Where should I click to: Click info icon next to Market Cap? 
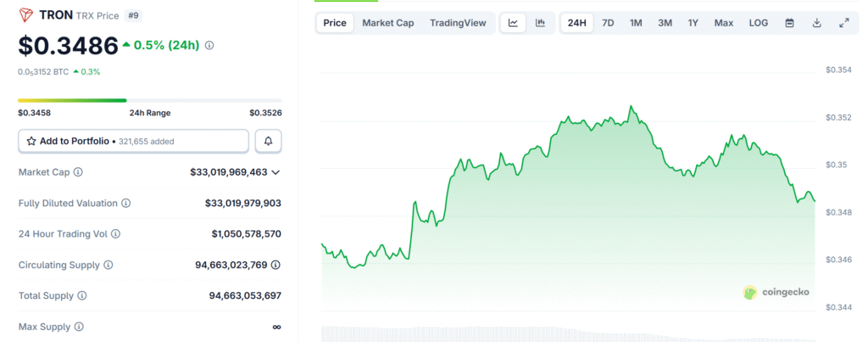click(x=78, y=172)
